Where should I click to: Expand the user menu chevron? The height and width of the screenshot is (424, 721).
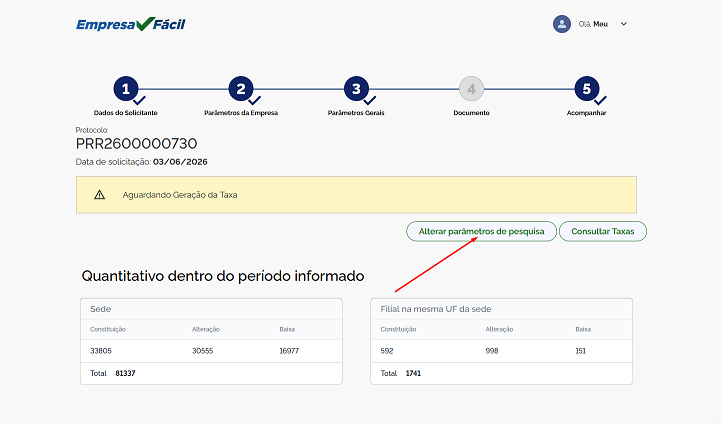click(624, 24)
